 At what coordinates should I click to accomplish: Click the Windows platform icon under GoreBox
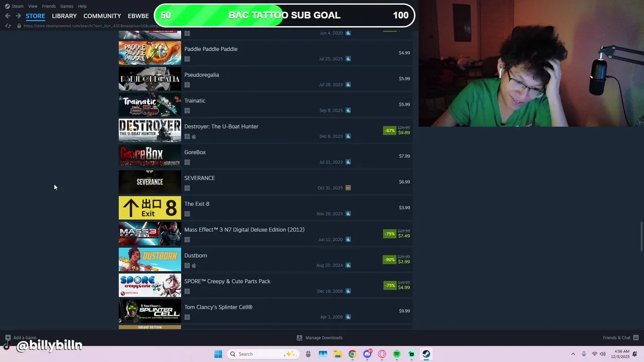187,162
